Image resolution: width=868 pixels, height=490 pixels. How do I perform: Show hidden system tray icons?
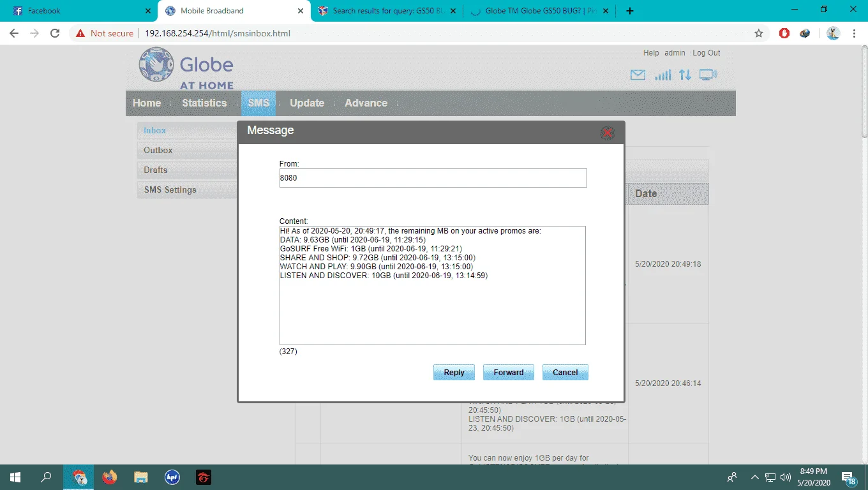(755, 477)
